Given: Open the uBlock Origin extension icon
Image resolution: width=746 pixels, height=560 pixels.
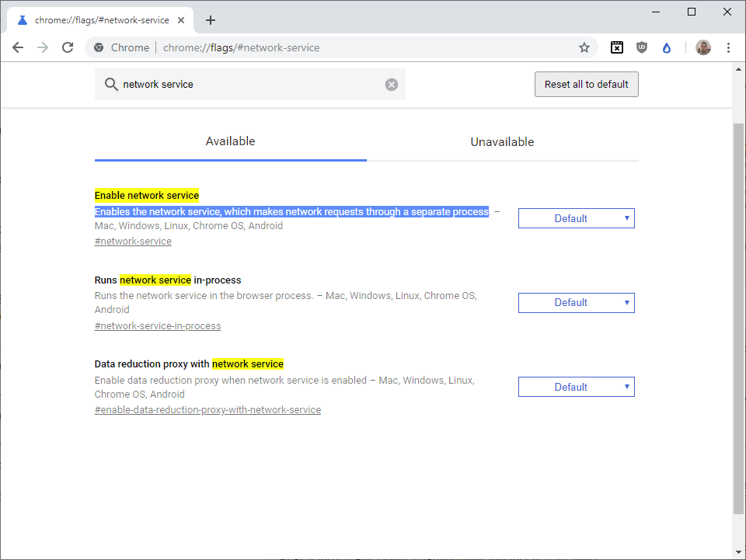Looking at the screenshot, I should click(641, 47).
